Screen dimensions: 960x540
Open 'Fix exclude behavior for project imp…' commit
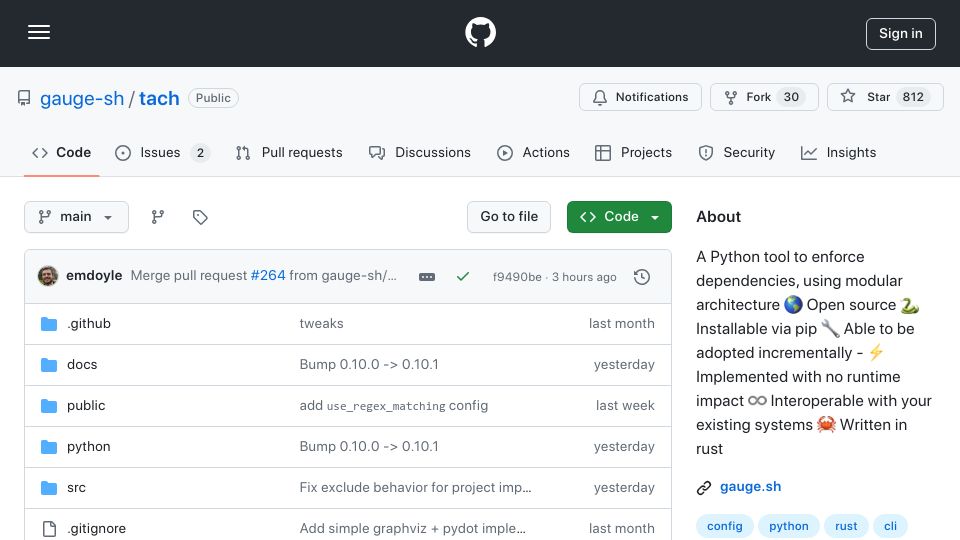click(x=415, y=487)
